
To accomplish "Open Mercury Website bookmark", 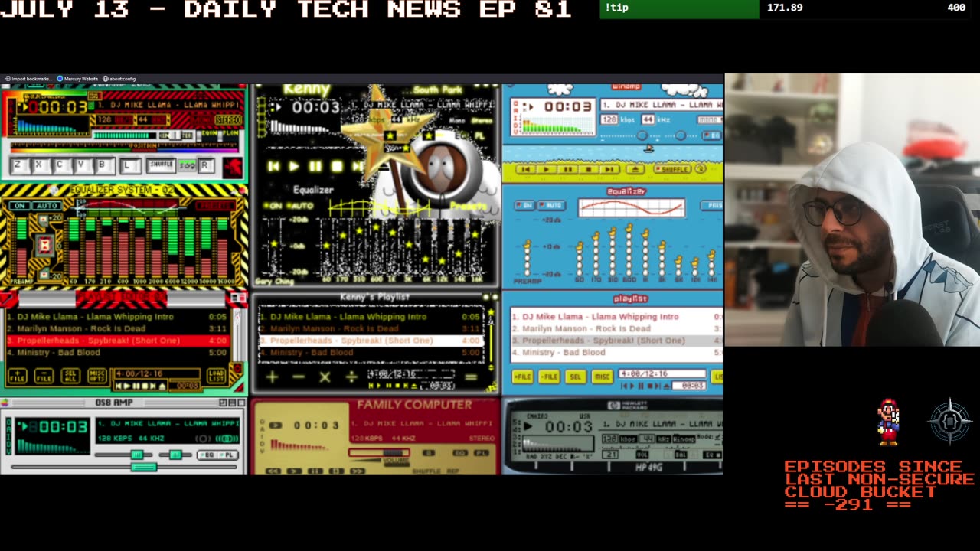I will click(x=77, y=79).
